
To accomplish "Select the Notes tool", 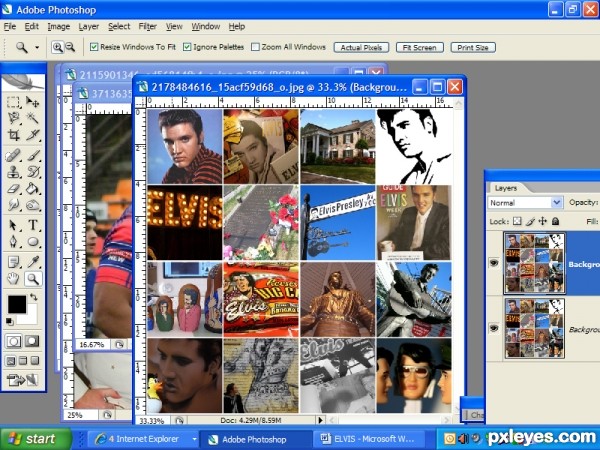I will (13, 262).
